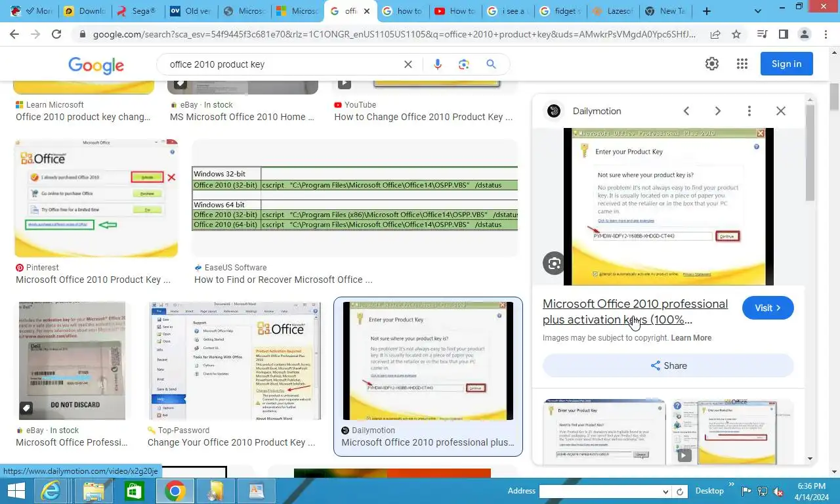Open the EaseUS How to Find or Recover result
Screen dimensions: 840x504
pyautogui.click(x=283, y=280)
